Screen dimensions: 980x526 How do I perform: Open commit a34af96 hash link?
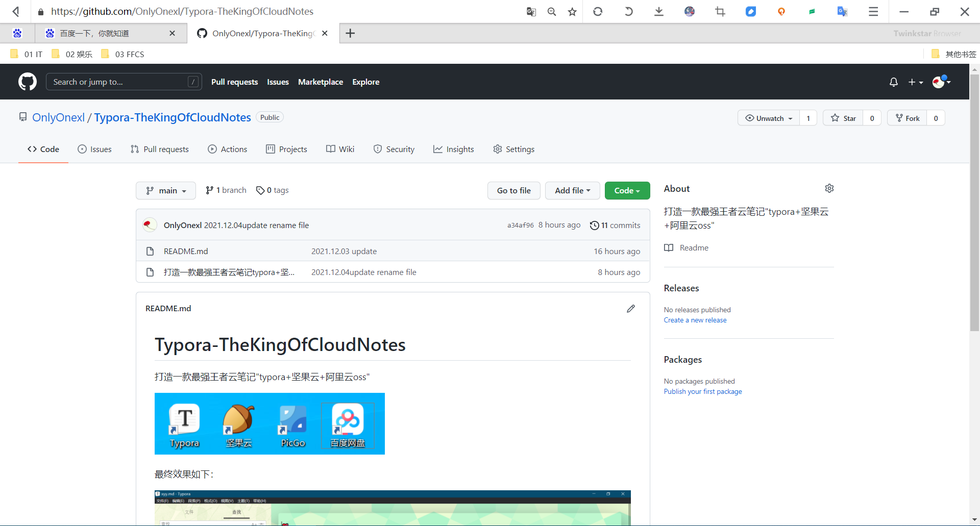pyautogui.click(x=520, y=225)
